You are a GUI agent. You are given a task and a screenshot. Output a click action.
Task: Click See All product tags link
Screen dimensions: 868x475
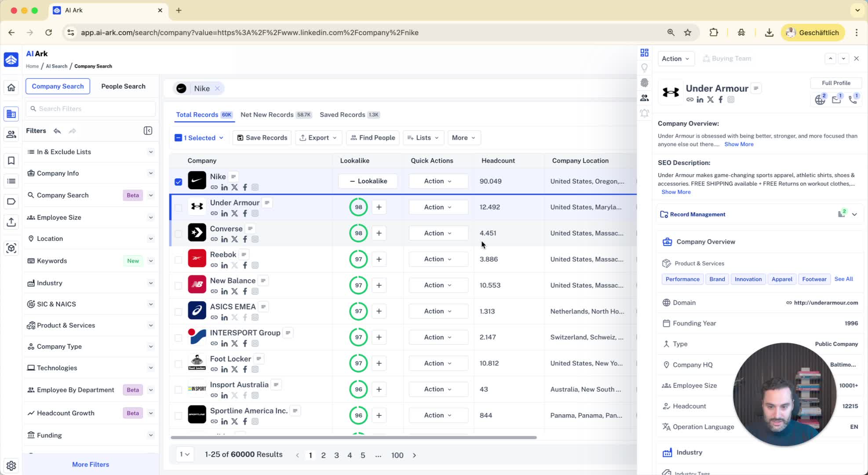coord(843,279)
